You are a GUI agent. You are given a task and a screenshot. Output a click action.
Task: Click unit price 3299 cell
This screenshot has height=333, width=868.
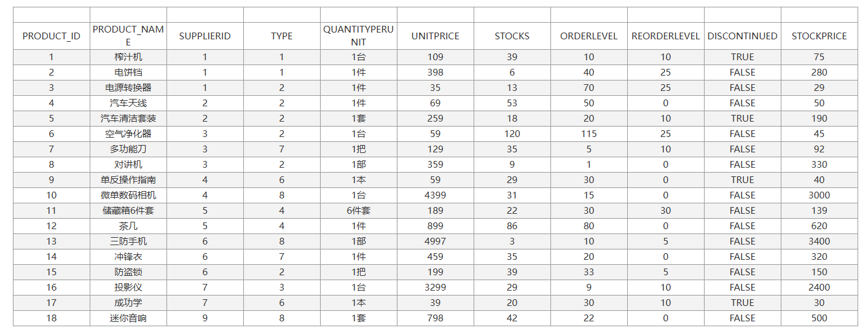[x=436, y=288]
